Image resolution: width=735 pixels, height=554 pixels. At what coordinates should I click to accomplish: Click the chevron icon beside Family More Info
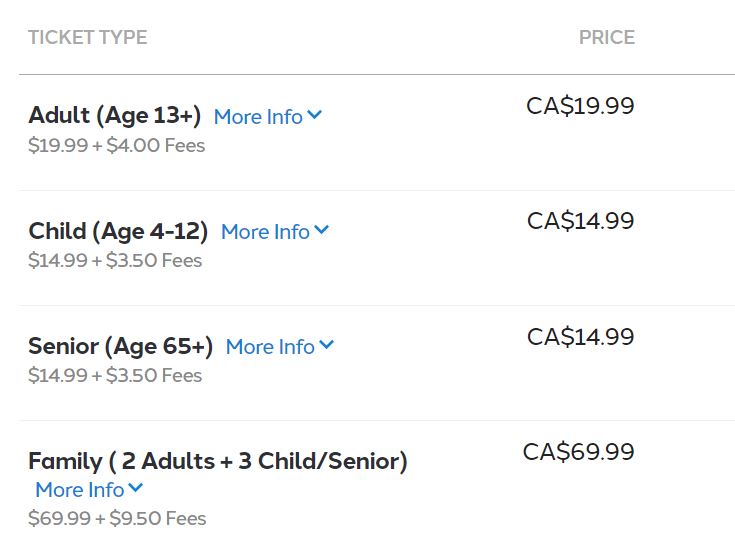(136, 488)
